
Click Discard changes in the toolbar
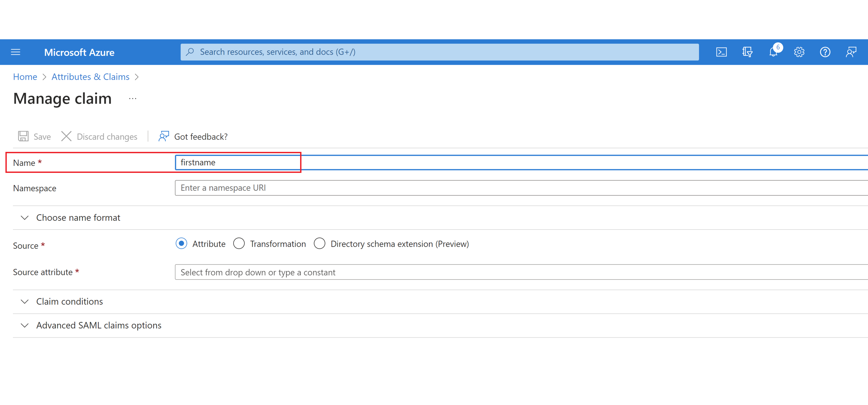pos(99,136)
